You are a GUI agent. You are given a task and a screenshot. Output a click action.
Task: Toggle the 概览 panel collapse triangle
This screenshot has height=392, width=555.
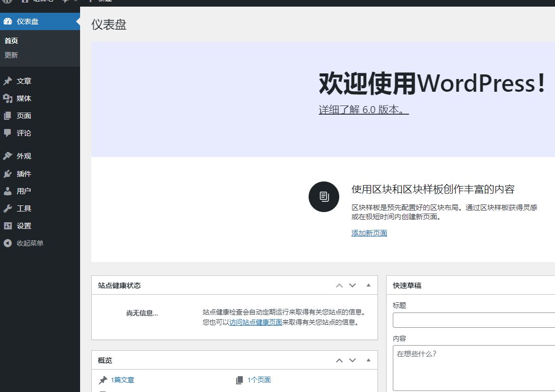click(368, 360)
